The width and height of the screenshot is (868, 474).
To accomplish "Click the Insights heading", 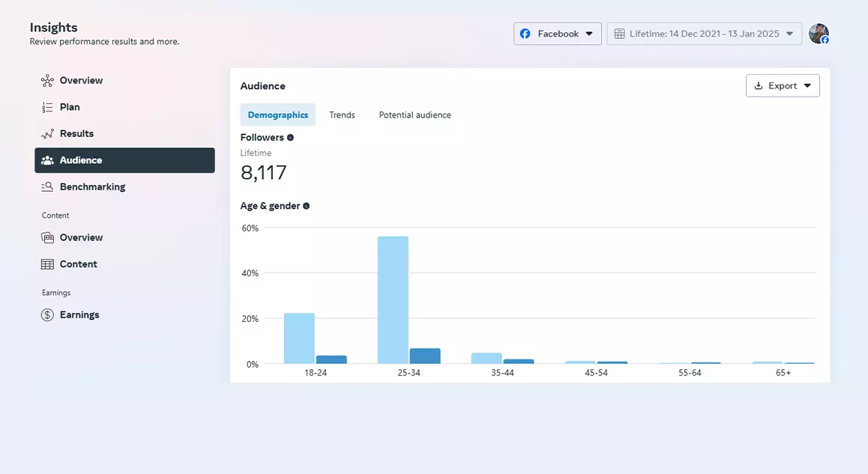I will click(54, 28).
